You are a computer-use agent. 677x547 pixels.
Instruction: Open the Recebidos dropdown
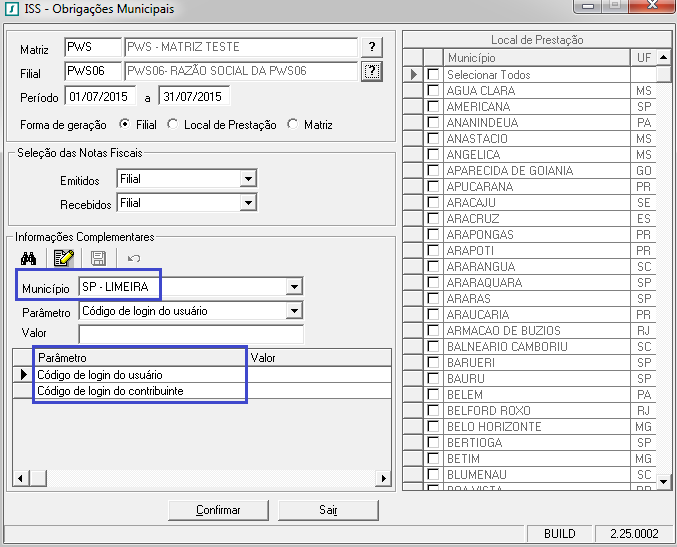tap(248, 202)
